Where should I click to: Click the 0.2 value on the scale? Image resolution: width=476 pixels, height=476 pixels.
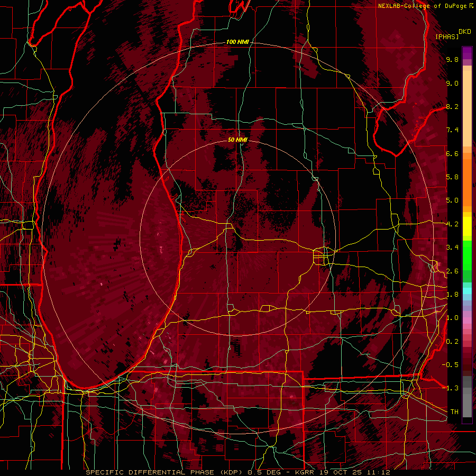point(452,342)
